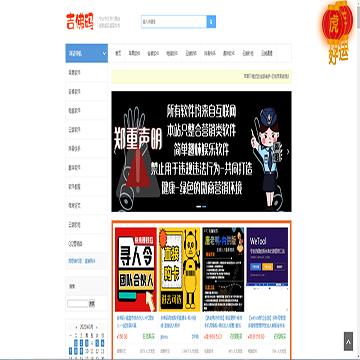Select 安卓软件 in the left sidebar list

(86, 91)
